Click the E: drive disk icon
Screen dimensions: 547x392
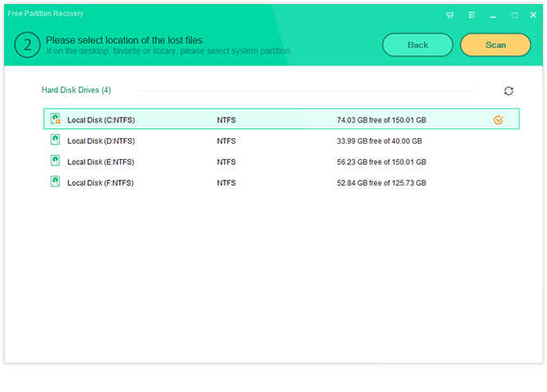pos(56,162)
